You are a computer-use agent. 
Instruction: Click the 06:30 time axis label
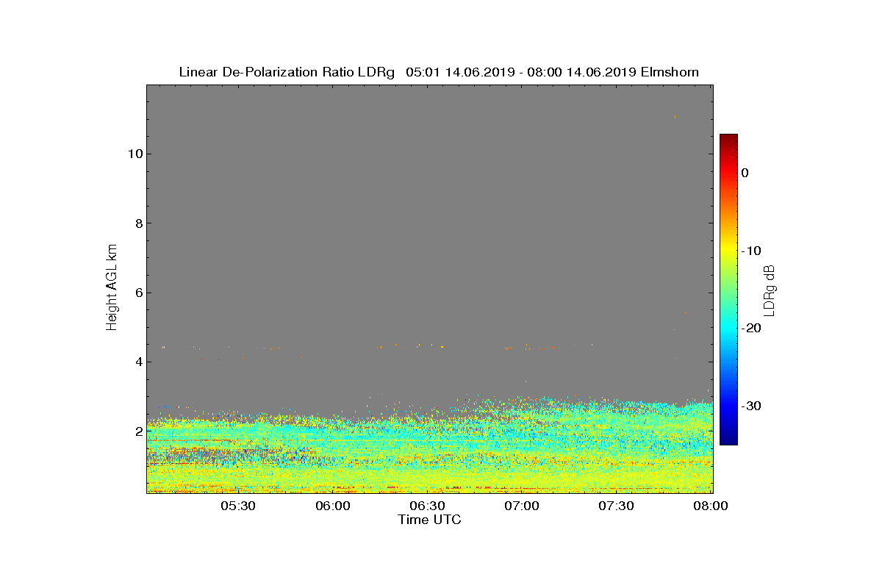point(428,506)
